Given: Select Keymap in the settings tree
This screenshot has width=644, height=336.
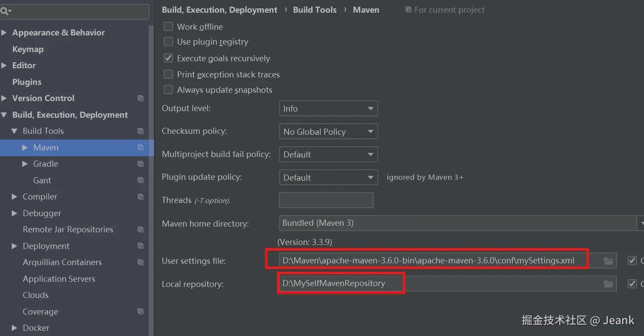Looking at the screenshot, I should click(x=28, y=49).
